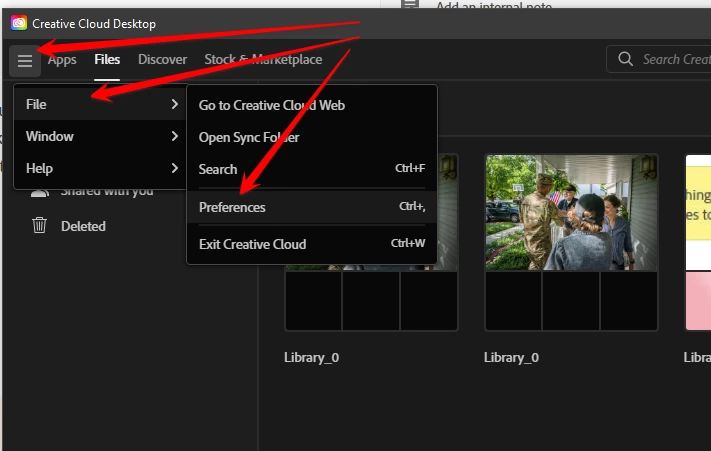Open the hamburger menu button

[x=25, y=60]
